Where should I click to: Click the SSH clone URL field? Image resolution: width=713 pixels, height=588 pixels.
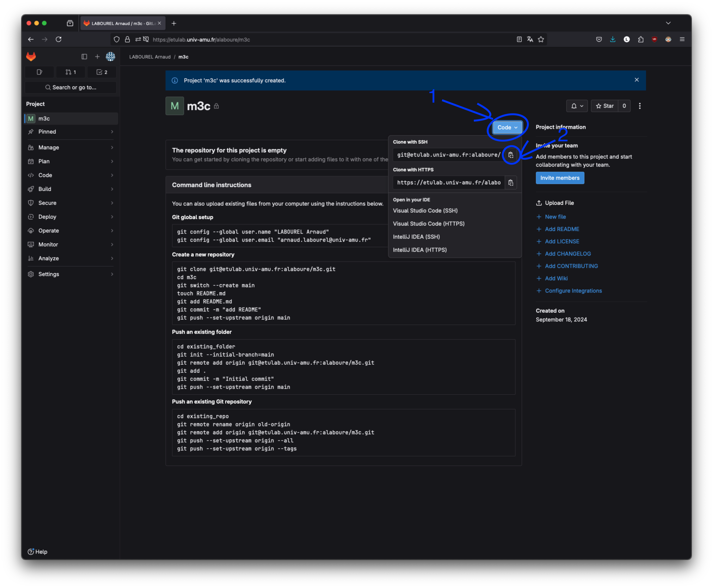[x=449, y=155]
